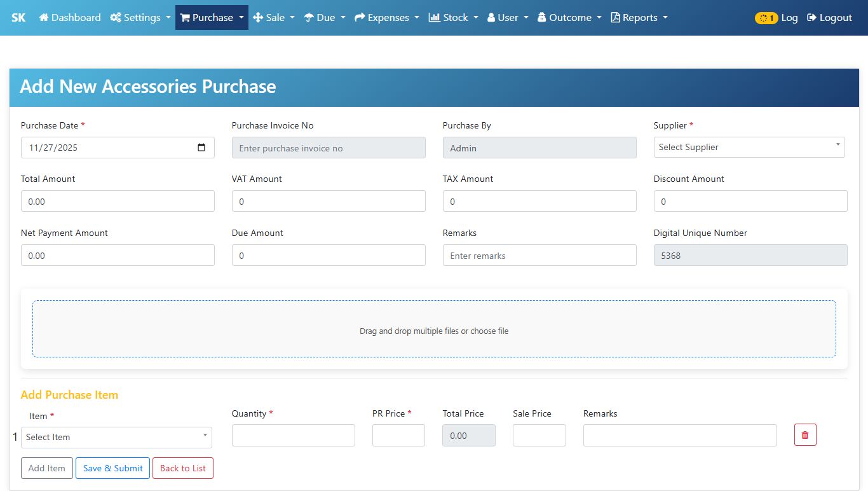Open the Expenses menu
This screenshot has height=491, width=868.
(386, 18)
